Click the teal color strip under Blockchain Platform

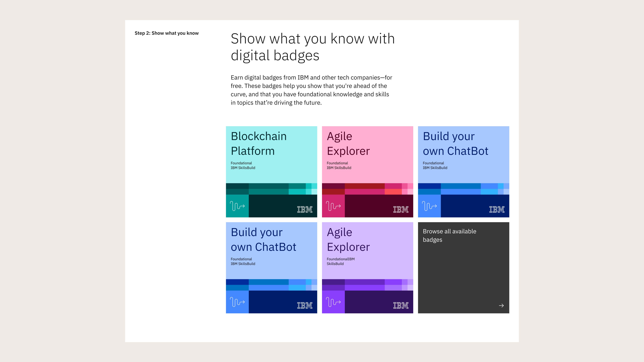(271, 189)
